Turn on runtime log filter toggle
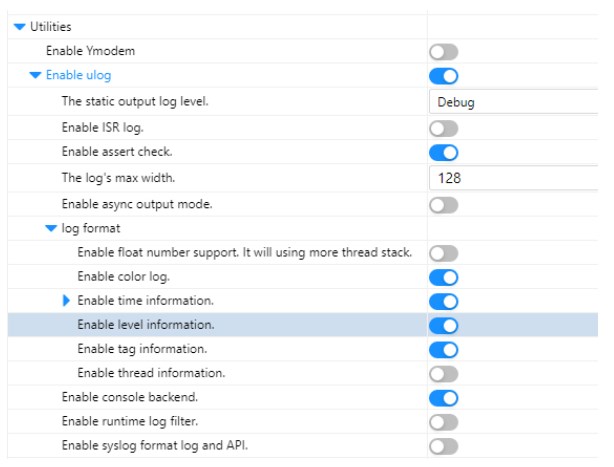 point(443,422)
